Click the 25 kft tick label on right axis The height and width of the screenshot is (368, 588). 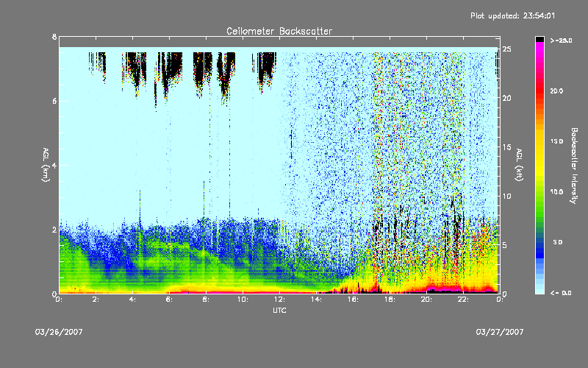[506, 49]
